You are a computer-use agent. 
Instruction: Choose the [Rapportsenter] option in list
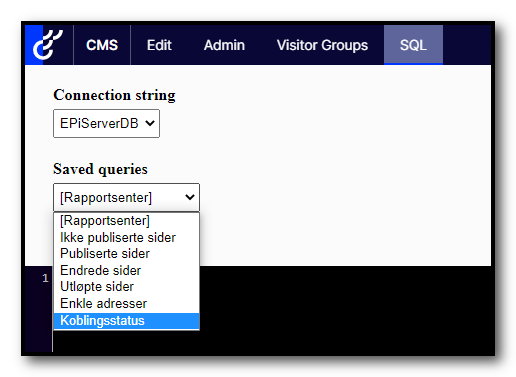126,221
